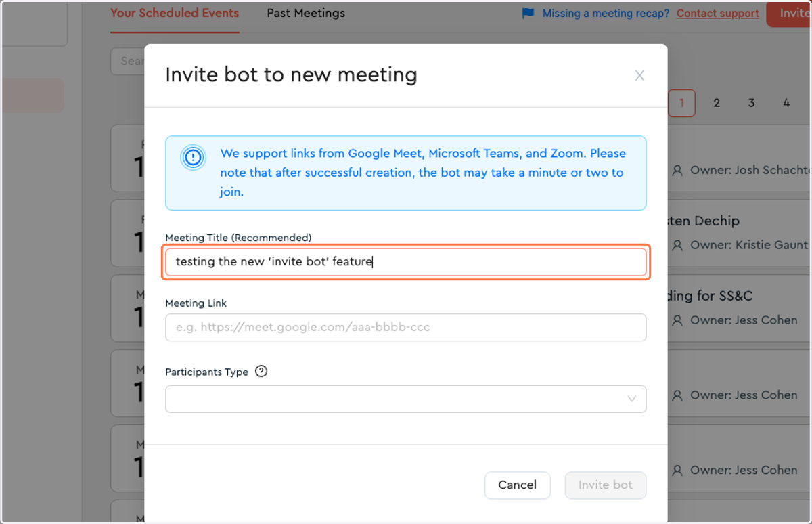Click the chevron arrow in Participants Type field
The width and height of the screenshot is (812, 524).
pyautogui.click(x=631, y=399)
